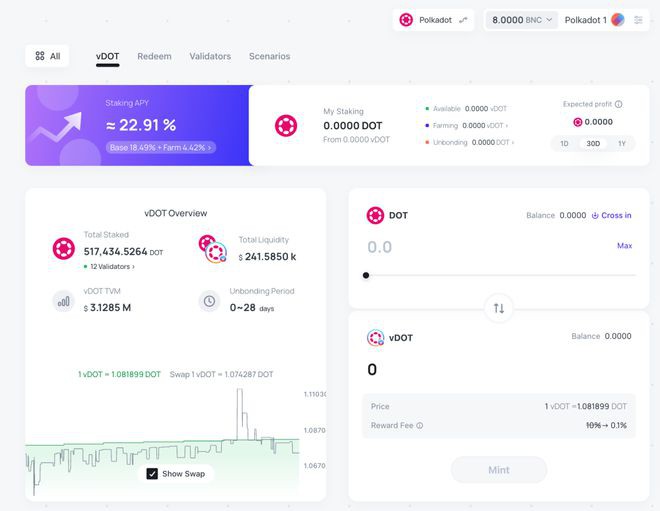Switch to the Redeem tab
The image size is (660, 511).
tap(154, 57)
